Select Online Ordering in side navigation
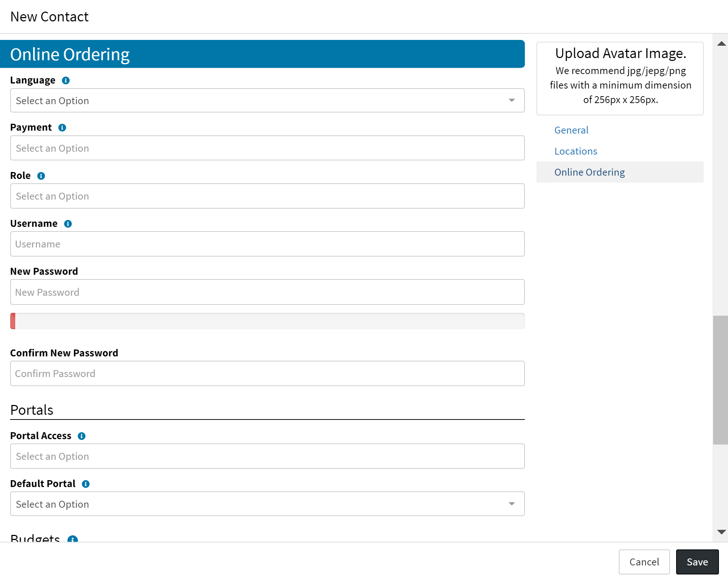Viewport: 728px width, 577px height. [x=589, y=172]
